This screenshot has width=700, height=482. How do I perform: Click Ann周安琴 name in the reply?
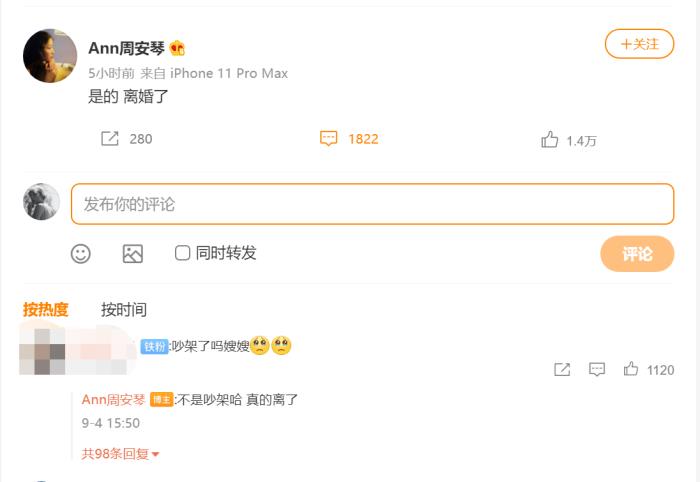[x=113, y=400]
